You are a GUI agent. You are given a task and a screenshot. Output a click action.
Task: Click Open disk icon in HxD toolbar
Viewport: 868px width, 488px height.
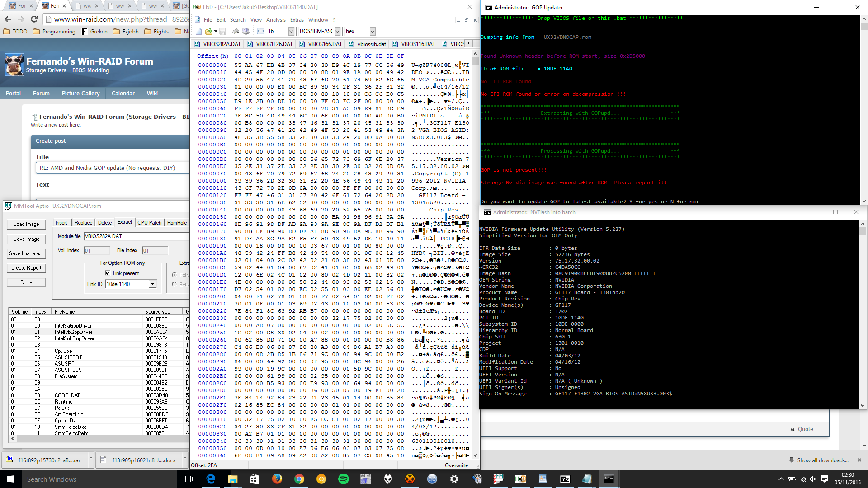tap(246, 31)
